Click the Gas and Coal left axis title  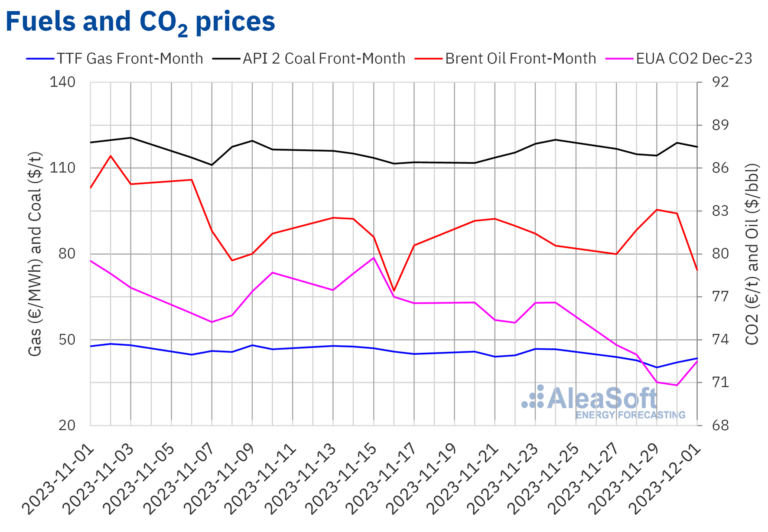pyautogui.click(x=35, y=254)
